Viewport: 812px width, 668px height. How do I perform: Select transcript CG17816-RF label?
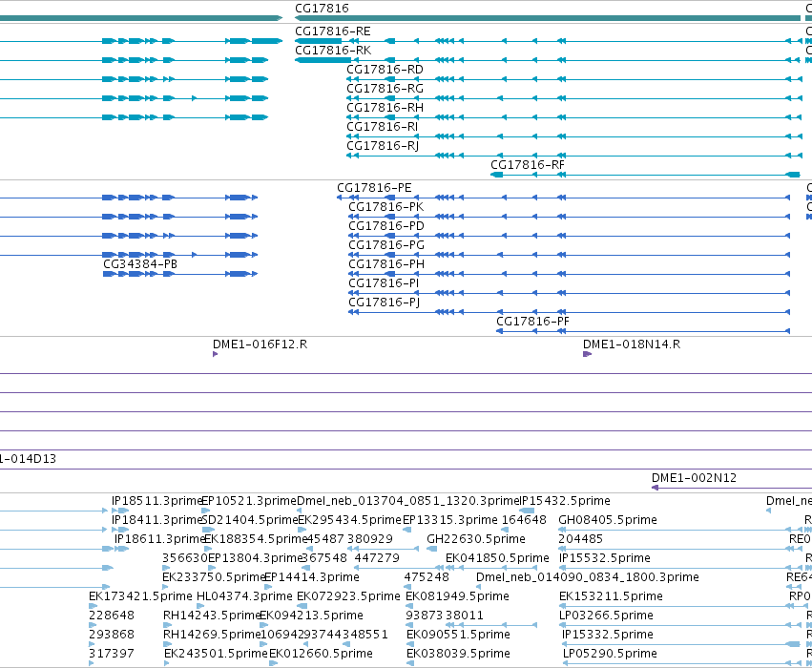point(527,165)
